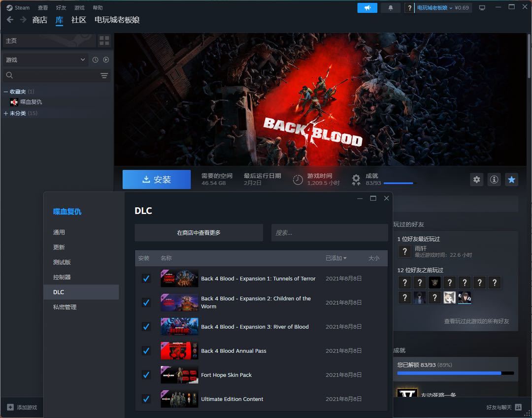This screenshot has width=532, height=418.
Task: Click the 喋血复仇 game icon in sidebar
Action: click(x=14, y=102)
